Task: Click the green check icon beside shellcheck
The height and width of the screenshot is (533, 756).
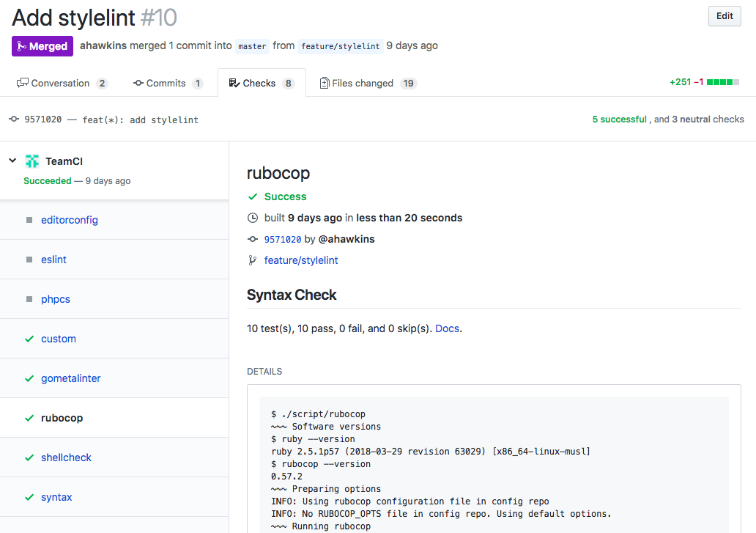Action: (29, 457)
